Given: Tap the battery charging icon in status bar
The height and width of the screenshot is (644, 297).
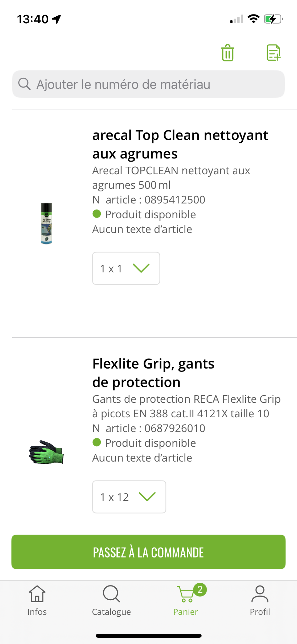Looking at the screenshot, I should (273, 19).
